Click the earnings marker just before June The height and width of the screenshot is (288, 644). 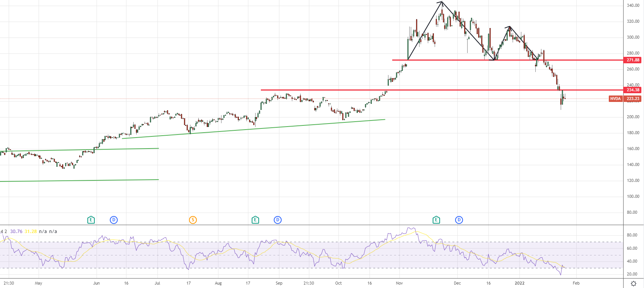tap(91, 220)
